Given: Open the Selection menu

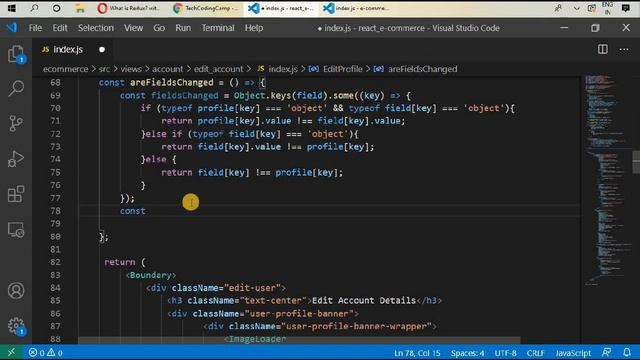Looking at the screenshot, I should 96,28.
